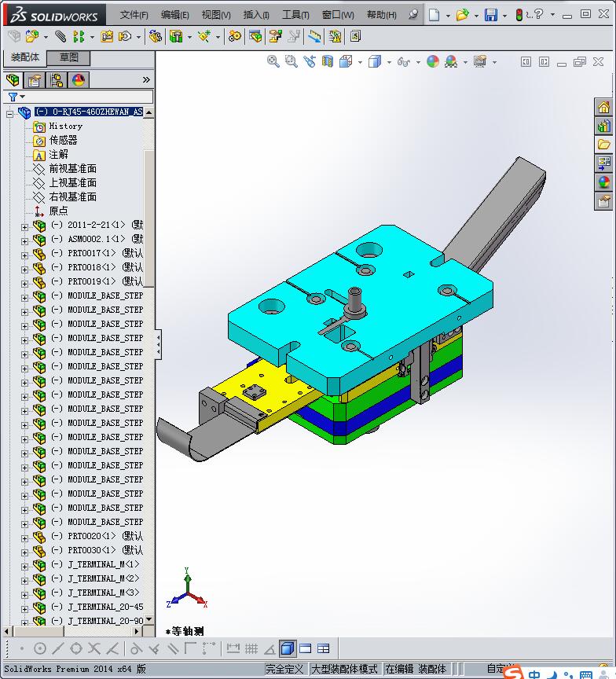Open the 工具(T) menu
Image resolution: width=616 pixels, height=679 pixels.
295,15
